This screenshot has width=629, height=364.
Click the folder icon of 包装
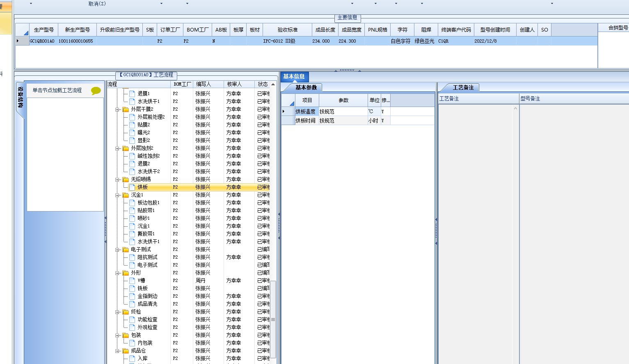pos(126,335)
